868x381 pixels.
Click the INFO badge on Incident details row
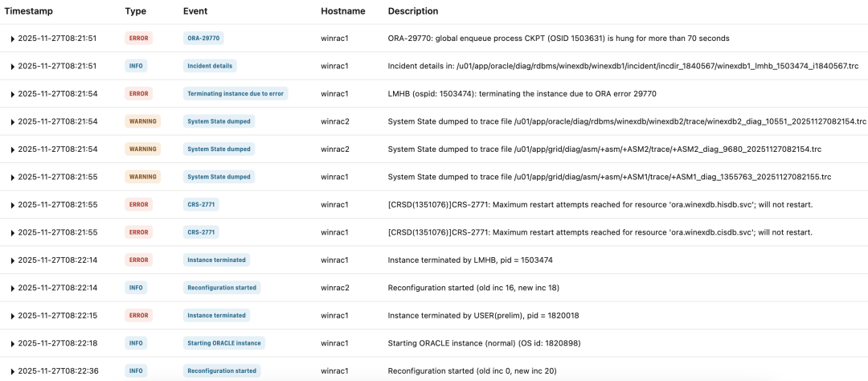tap(136, 66)
